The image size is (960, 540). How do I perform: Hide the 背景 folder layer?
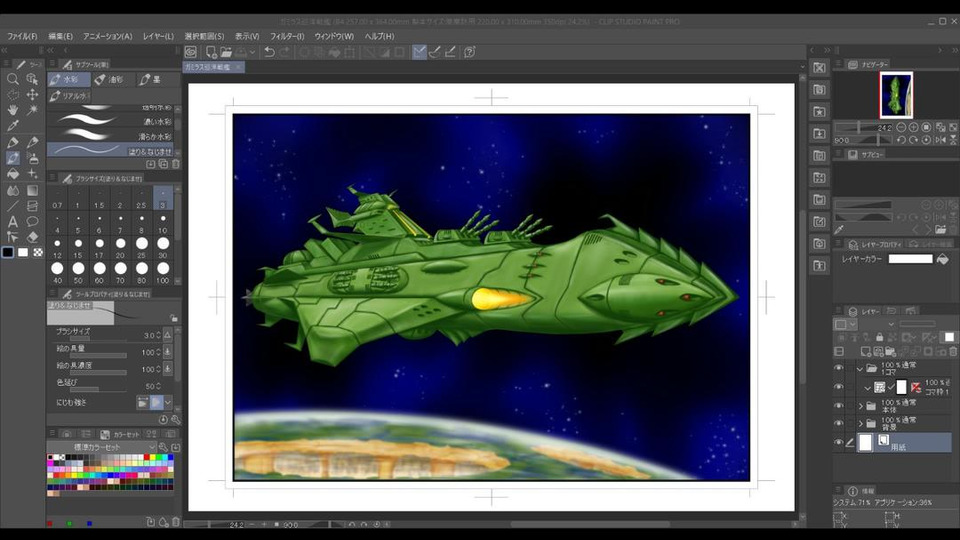click(x=839, y=423)
